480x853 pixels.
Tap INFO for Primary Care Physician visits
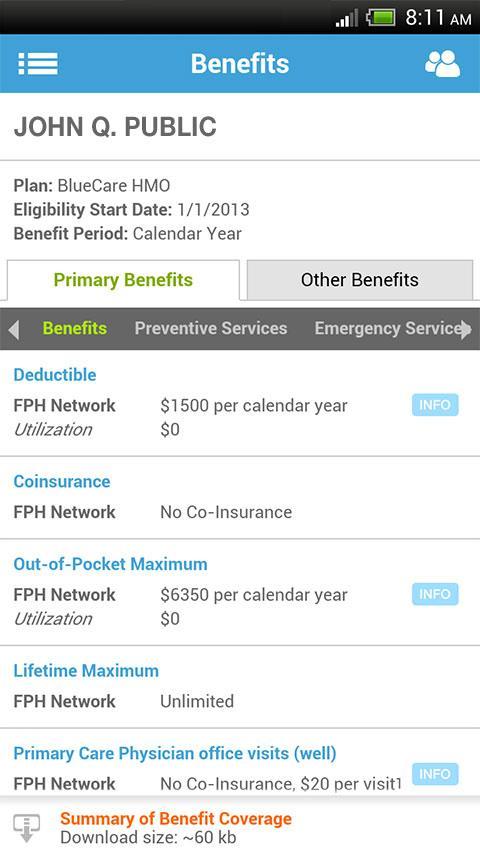pos(435,774)
